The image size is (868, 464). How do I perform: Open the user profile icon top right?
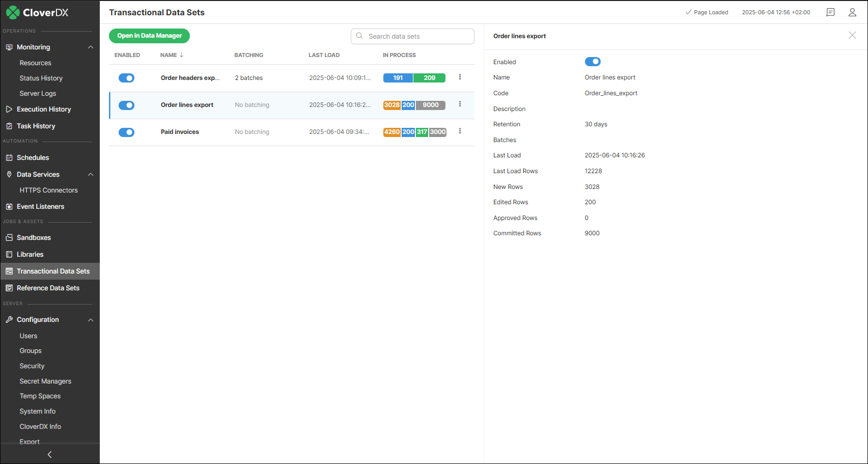pyautogui.click(x=852, y=12)
